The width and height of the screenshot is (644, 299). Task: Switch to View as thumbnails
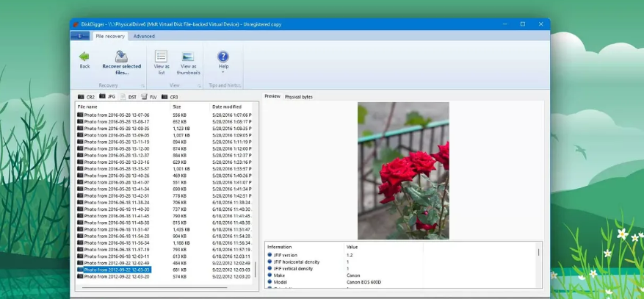[x=188, y=56]
